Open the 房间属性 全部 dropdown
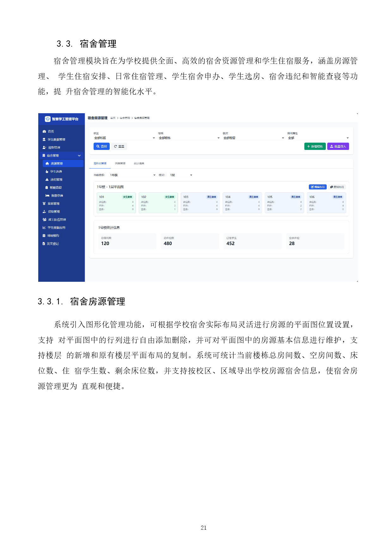 tap(318, 138)
